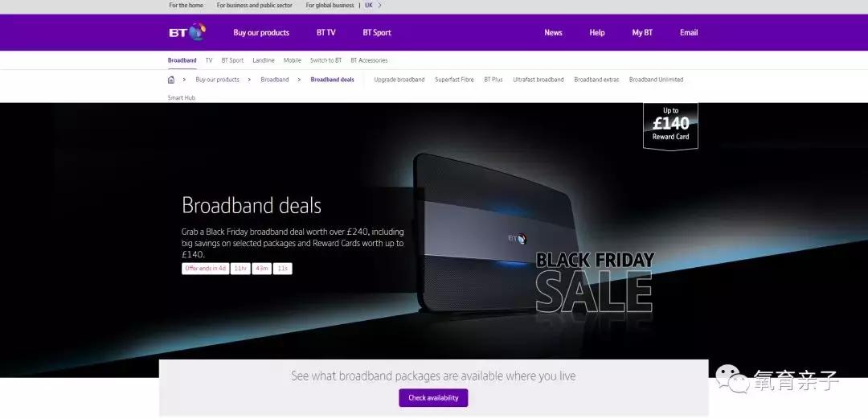Select the Broadband sub-navigation tab
This screenshot has height=419, width=868.
click(x=182, y=60)
